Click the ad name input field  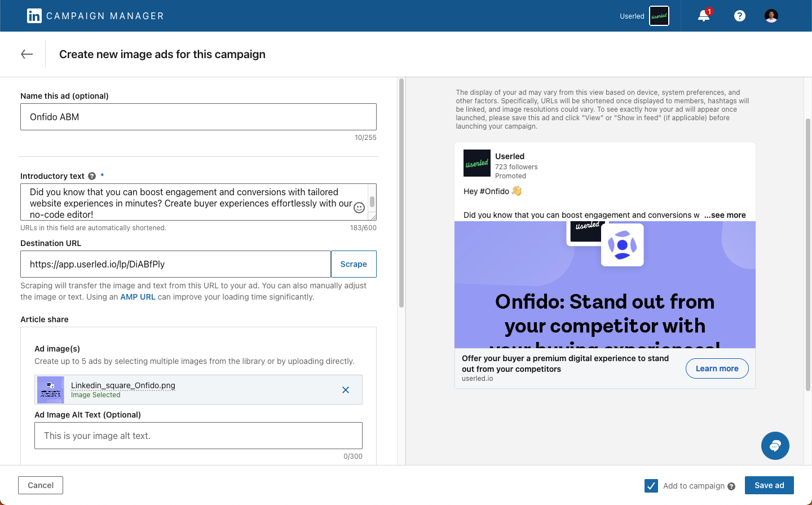point(198,117)
